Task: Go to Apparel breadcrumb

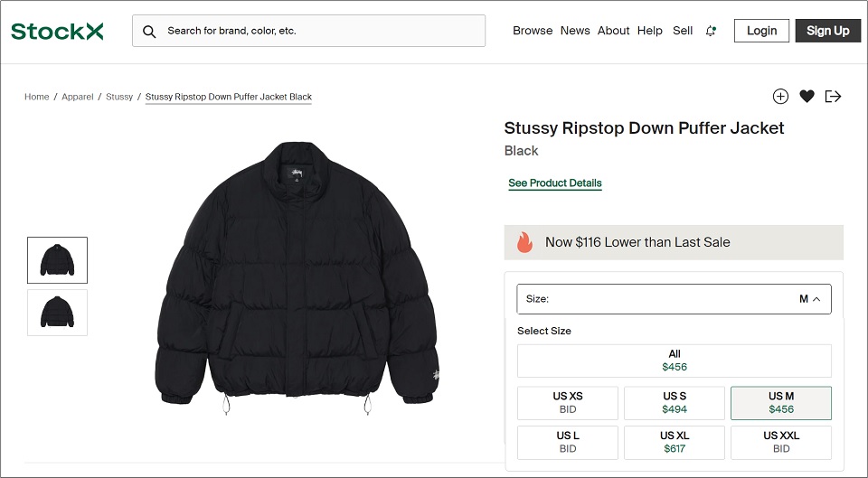Action: point(78,97)
